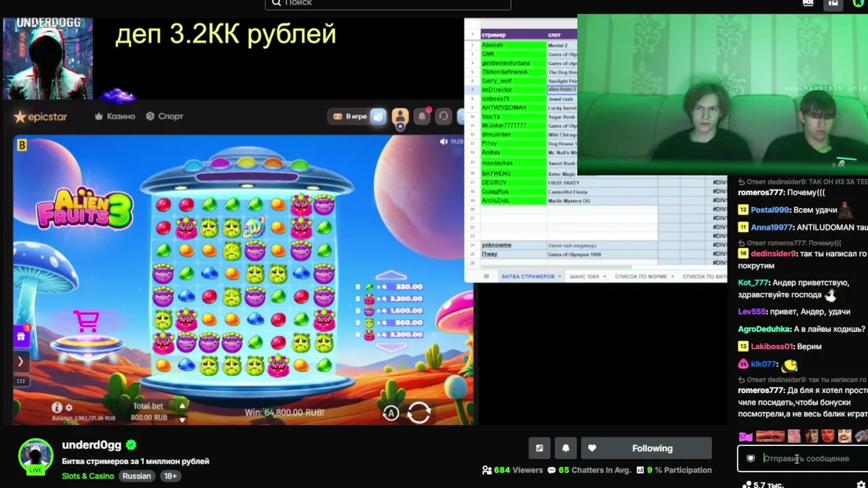Image resolution: width=868 pixels, height=488 pixels.
Task: Open the underd0gg channel name link
Action: [x=92, y=445]
